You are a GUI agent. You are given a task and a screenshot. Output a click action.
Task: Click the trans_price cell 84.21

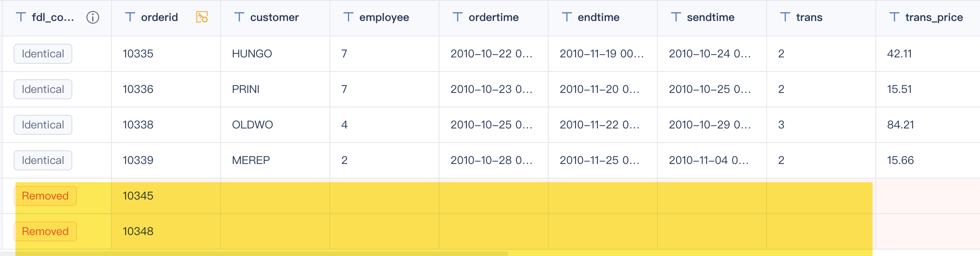pos(900,125)
